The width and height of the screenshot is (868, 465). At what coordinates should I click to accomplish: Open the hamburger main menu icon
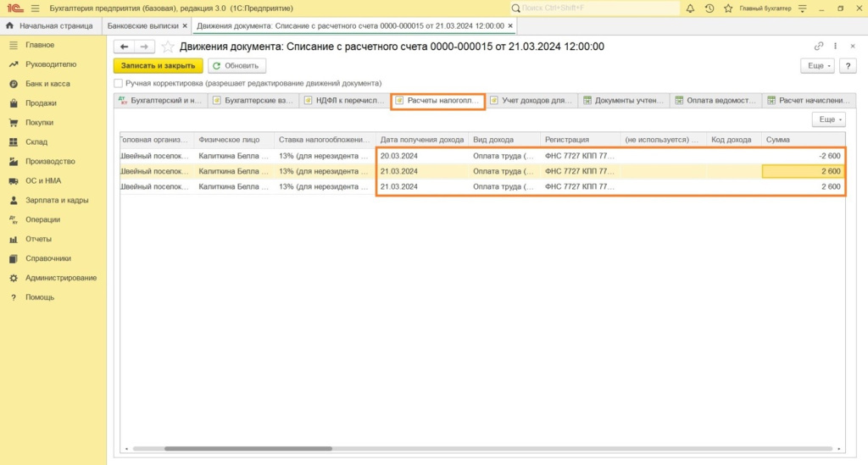(x=34, y=8)
